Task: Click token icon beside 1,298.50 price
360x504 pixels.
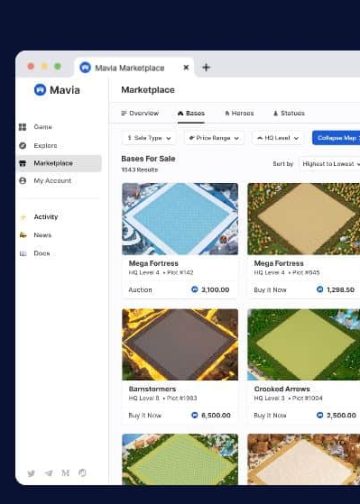Action: 320,289
